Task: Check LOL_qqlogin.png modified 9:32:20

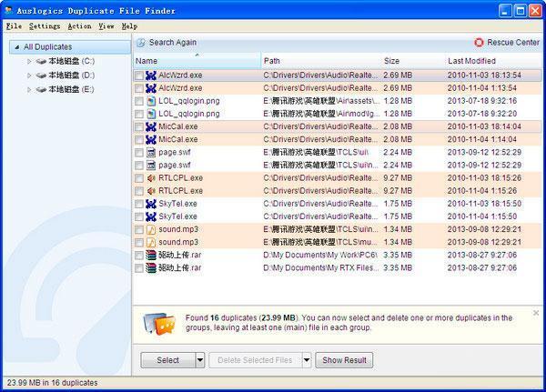Action: click(139, 115)
